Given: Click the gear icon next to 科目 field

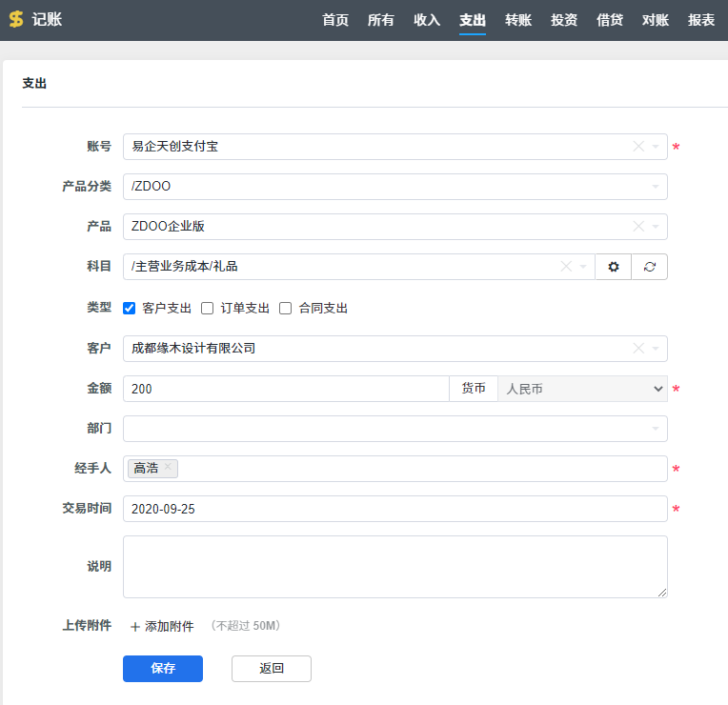Looking at the screenshot, I should point(614,267).
